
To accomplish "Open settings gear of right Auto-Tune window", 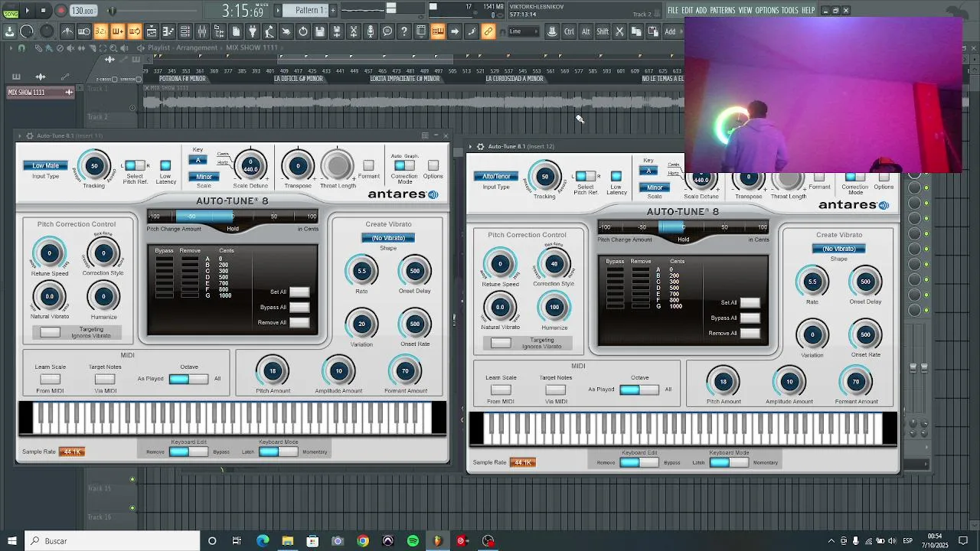I will 480,146.
